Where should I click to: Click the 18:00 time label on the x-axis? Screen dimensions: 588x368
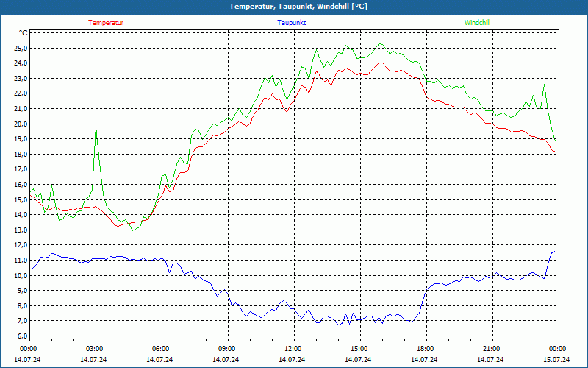[425, 349]
